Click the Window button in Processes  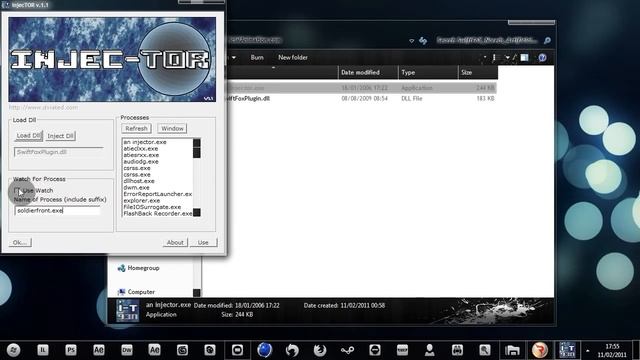tap(172, 129)
